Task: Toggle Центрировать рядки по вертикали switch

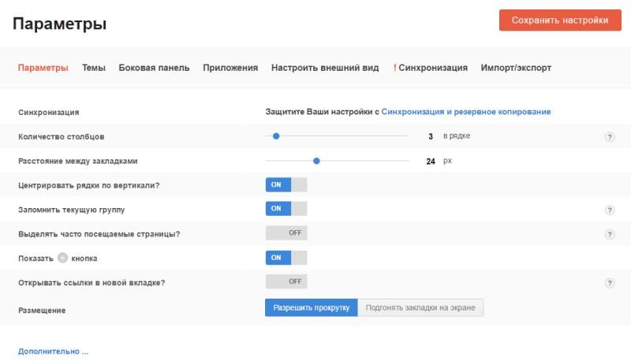Action: coord(286,185)
